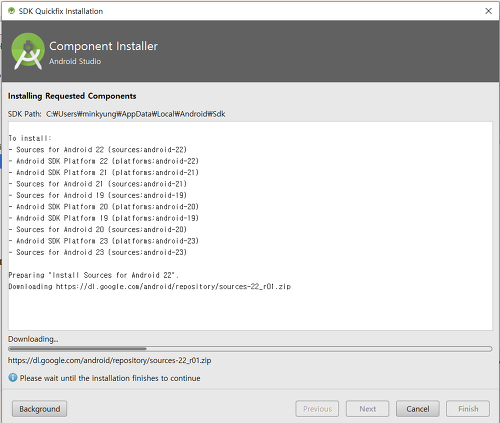Click the 'To install:' log heading

[x=30, y=138]
